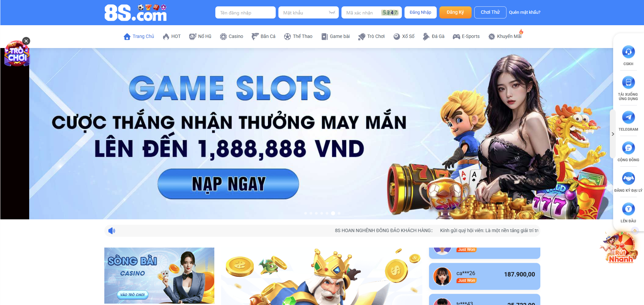
Task: Close the HOT Trò Chơi floating badge
Action: pos(26,41)
